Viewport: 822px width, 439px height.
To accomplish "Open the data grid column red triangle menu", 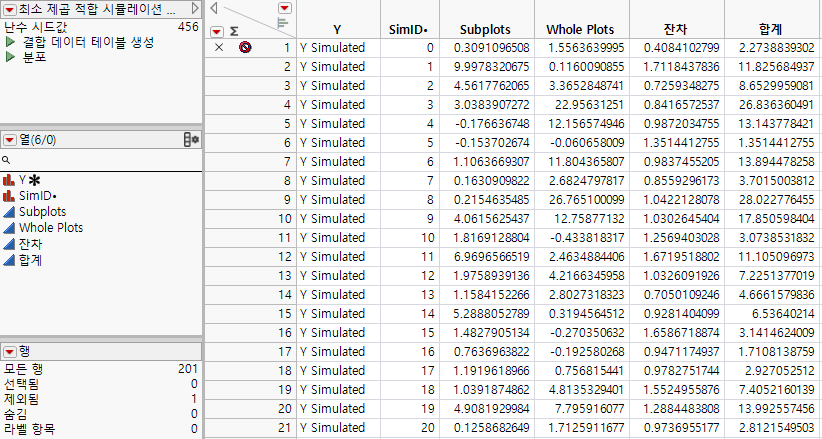I will pos(285,8).
